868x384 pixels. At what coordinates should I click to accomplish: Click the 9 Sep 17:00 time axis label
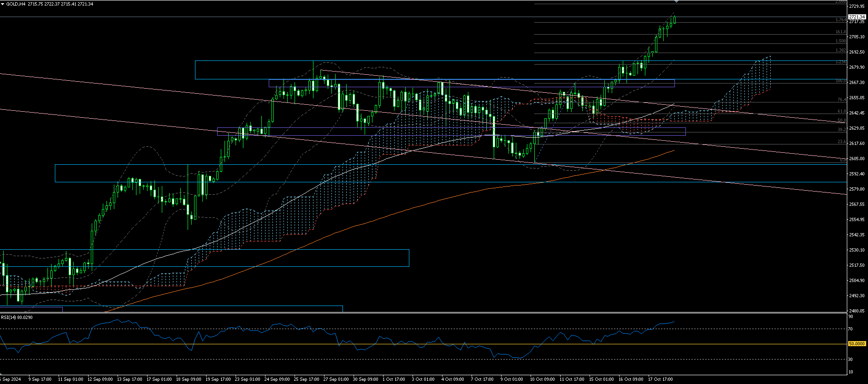40,379
